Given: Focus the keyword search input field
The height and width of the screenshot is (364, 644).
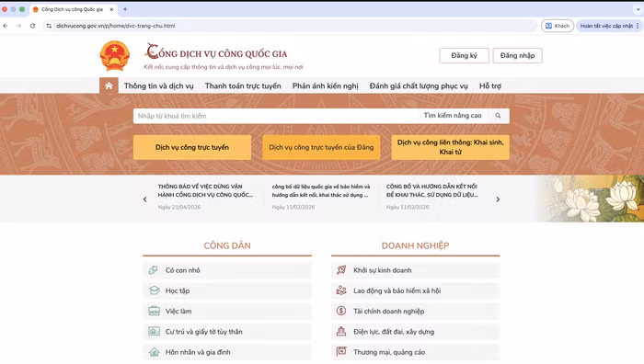Looking at the screenshot, I should pos(276,116).
